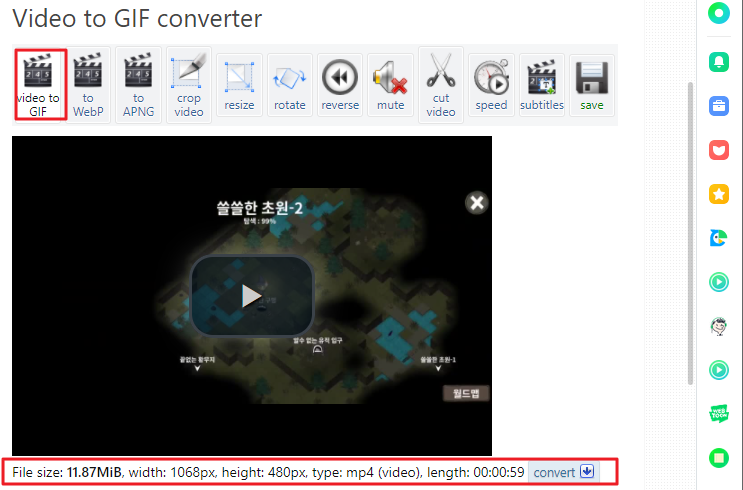This screenshot has width=743, height=490.
Task: Click the "Video to GIF converter" heading
Action: [x=137, y=18]
